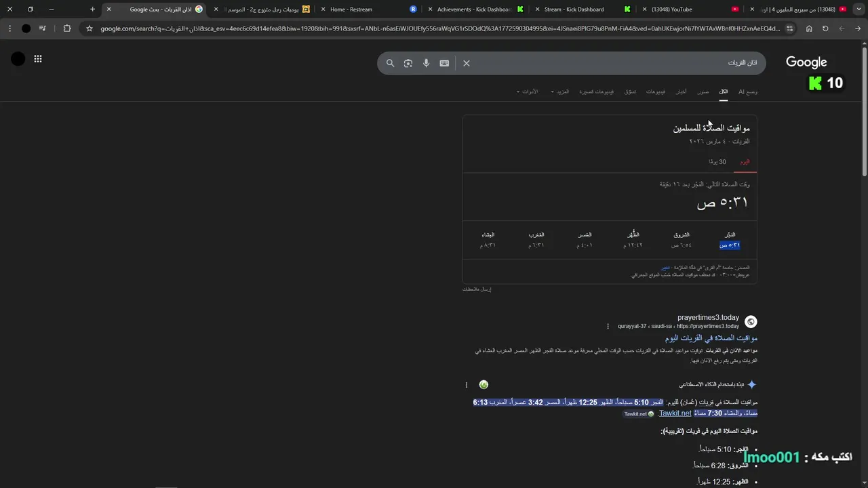Switch to the صور (Images) results tab
Viewport: 868px width, 488px height.
pyautogui.click(x=704, y=91)
